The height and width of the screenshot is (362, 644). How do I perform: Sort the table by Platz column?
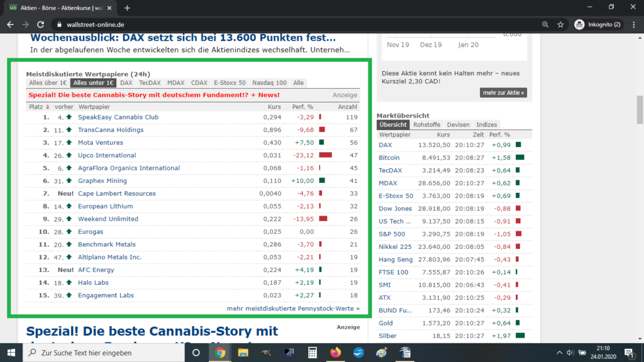[39, 107]
